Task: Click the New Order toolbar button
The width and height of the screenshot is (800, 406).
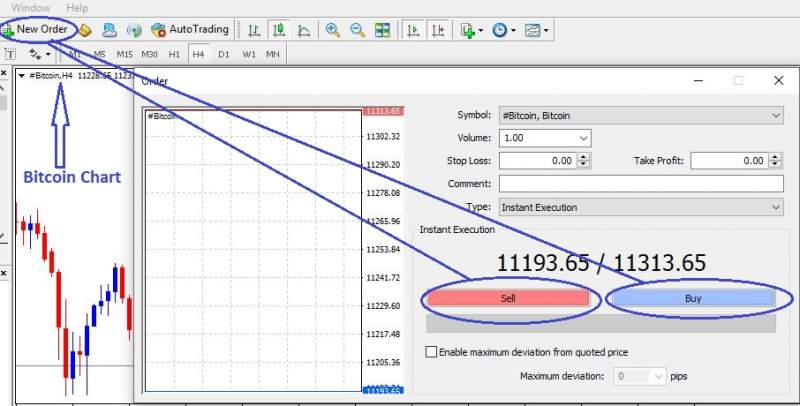Action: pos(35,30)
